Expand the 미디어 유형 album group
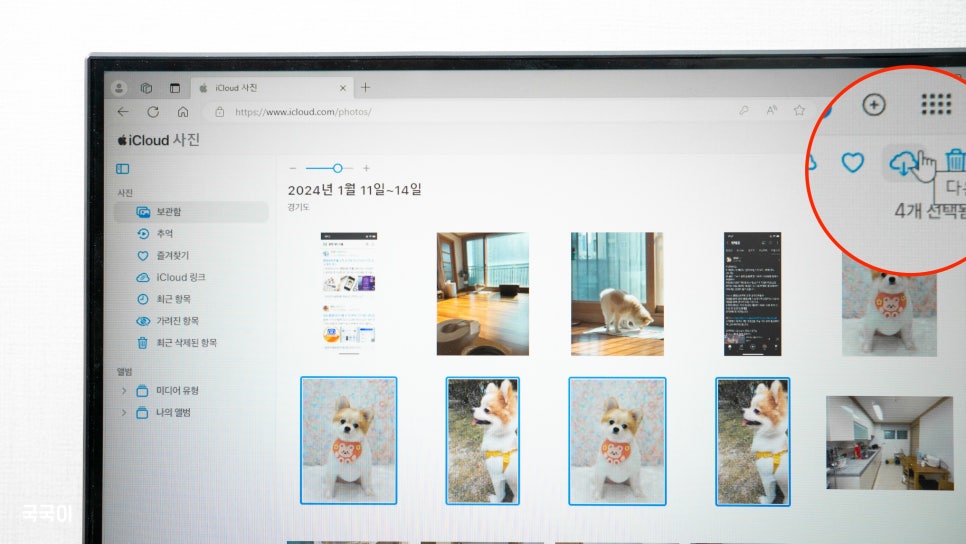The width and height of the screenshot is (966, 544). (x=124, y=391)
